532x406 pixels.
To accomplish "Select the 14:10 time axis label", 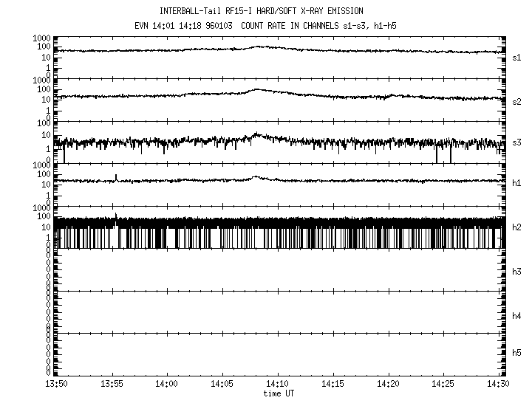I will coord(278,384).
